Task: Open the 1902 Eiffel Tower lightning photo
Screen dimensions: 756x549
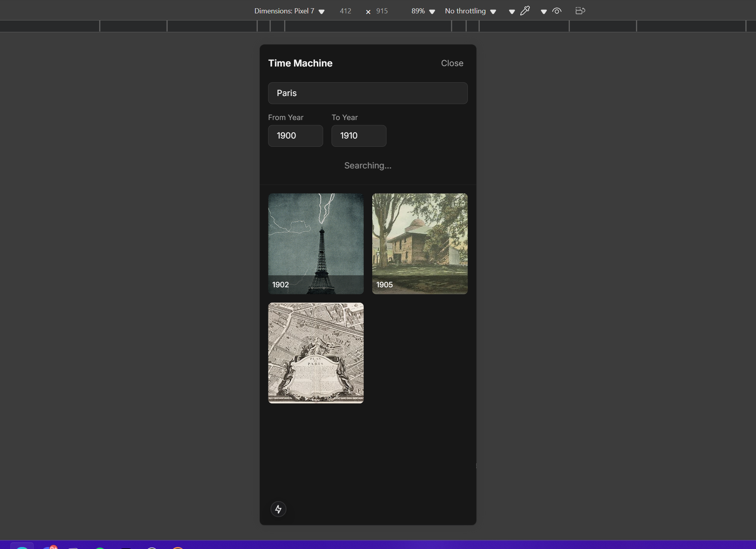Action: (316, 243)
